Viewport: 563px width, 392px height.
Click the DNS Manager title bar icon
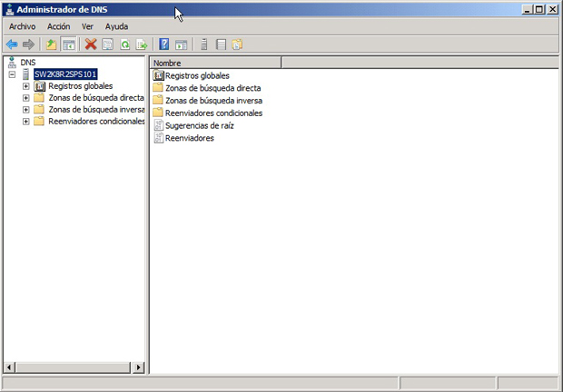(x=10, y=10)
